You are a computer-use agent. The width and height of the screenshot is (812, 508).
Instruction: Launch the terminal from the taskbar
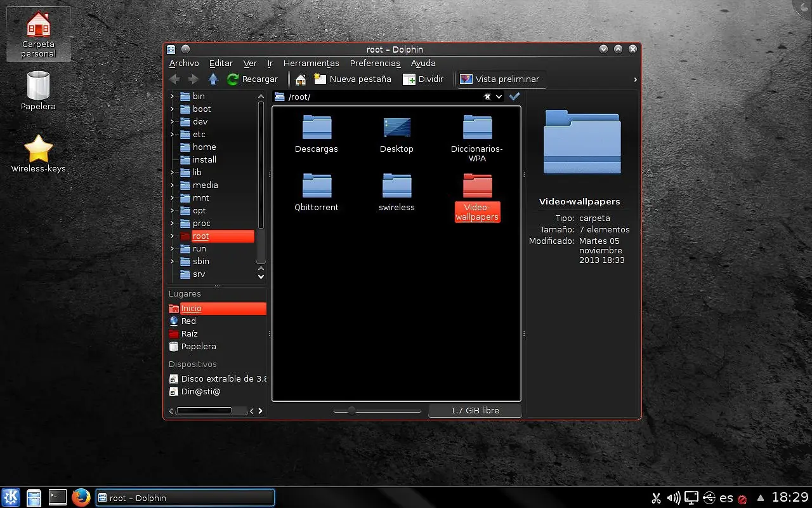58,497
